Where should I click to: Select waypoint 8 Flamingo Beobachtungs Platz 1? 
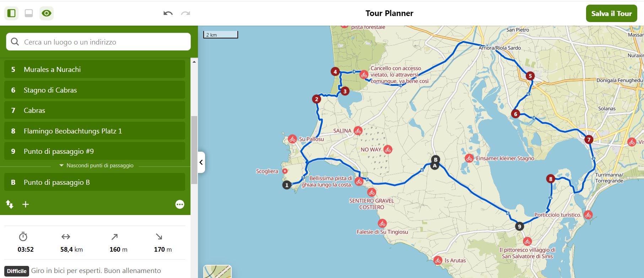[x=95, y=131]
